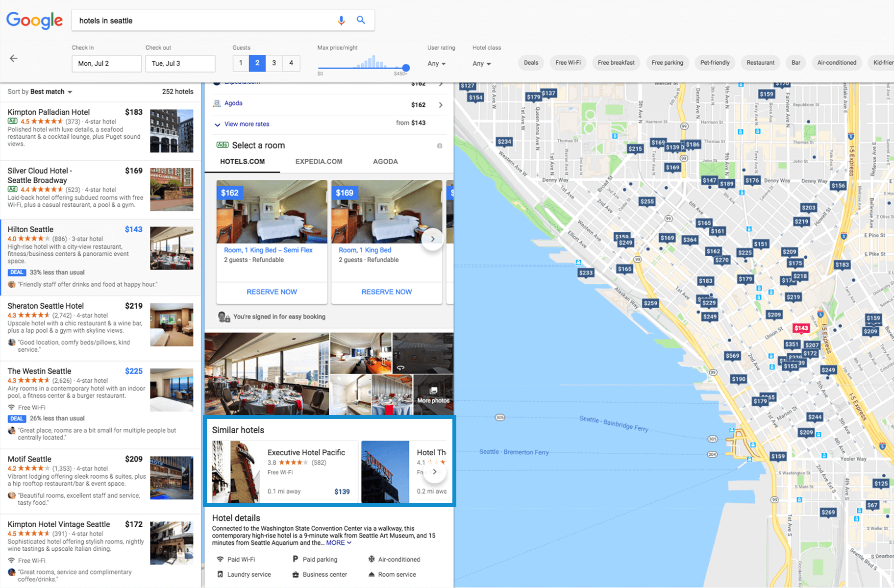Click the Room service amenity icon
The width and height of the screenshot is (894, 588).
point(372,574)
